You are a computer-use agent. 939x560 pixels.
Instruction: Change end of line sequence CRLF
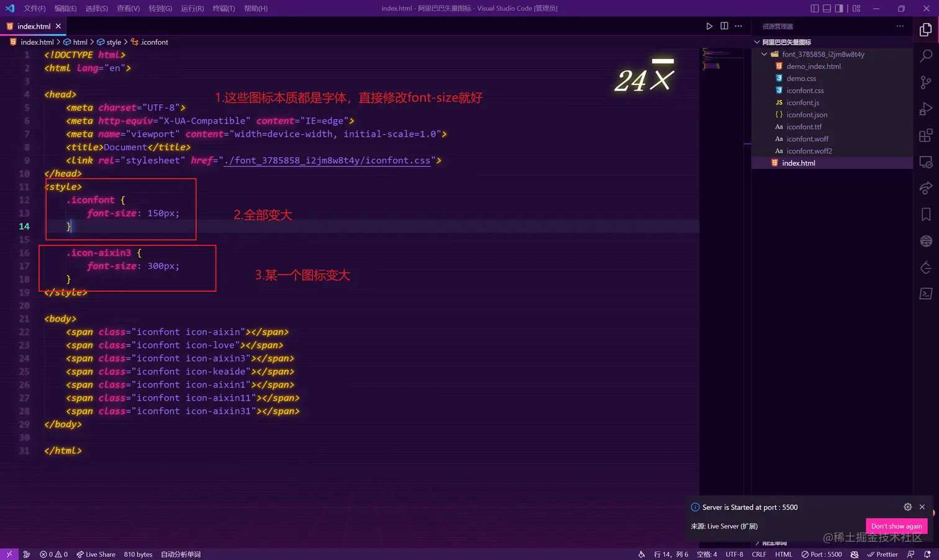point(759,554)
